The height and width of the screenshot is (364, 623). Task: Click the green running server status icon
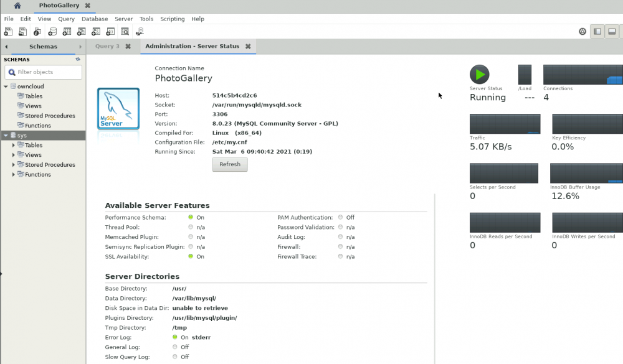pos(480,74)
